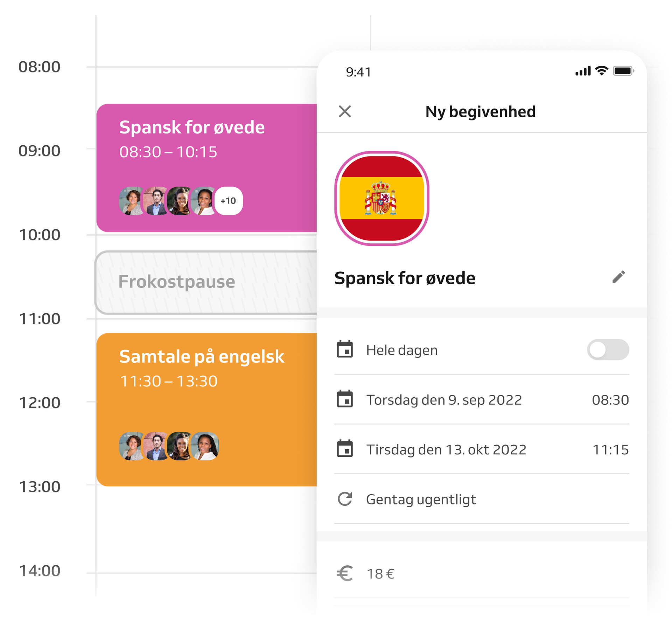Edit the 18 € price field
The width and height of the screenshot is (672, 636).
[x=482, y=573]
